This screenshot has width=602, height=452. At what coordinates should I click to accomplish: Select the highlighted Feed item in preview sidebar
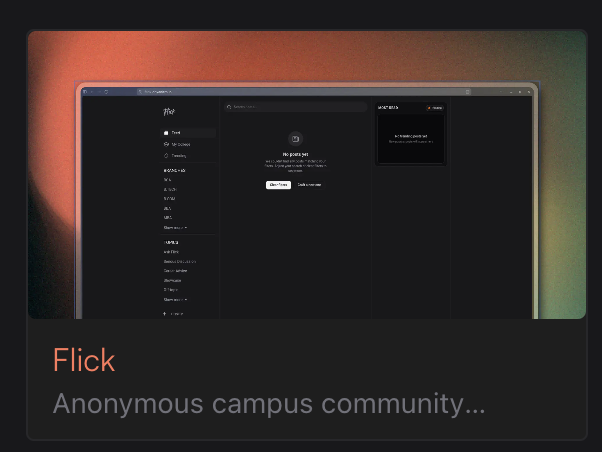pyautogui.click(x=188, y=133)
